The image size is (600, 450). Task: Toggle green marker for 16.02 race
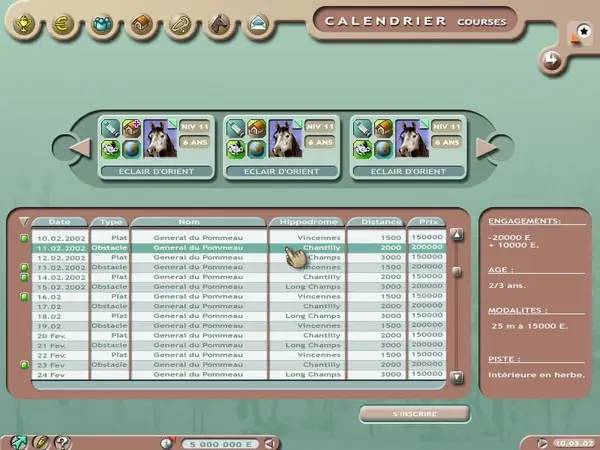(x=24, y=297)
